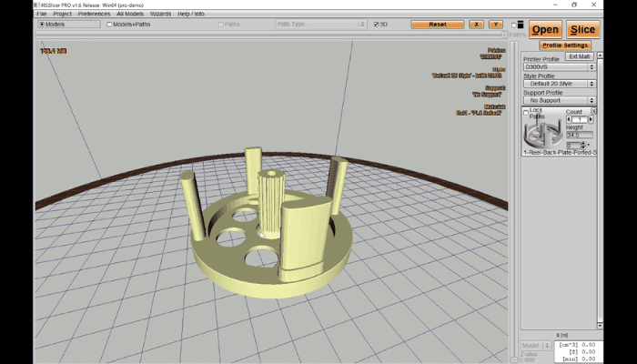
Task: Click the model list scroll-up arrow
Action: [x=600, y=56]
